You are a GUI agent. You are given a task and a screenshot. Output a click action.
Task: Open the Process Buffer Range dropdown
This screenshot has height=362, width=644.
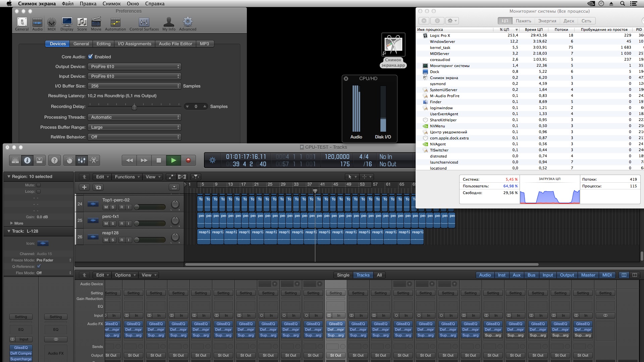[x=134, y=127]
